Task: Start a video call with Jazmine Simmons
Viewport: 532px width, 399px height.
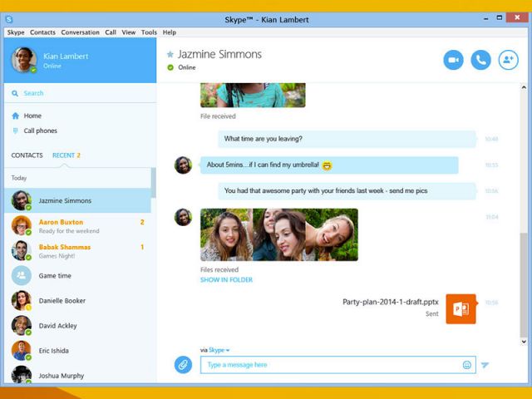Action: coord(453,60)
